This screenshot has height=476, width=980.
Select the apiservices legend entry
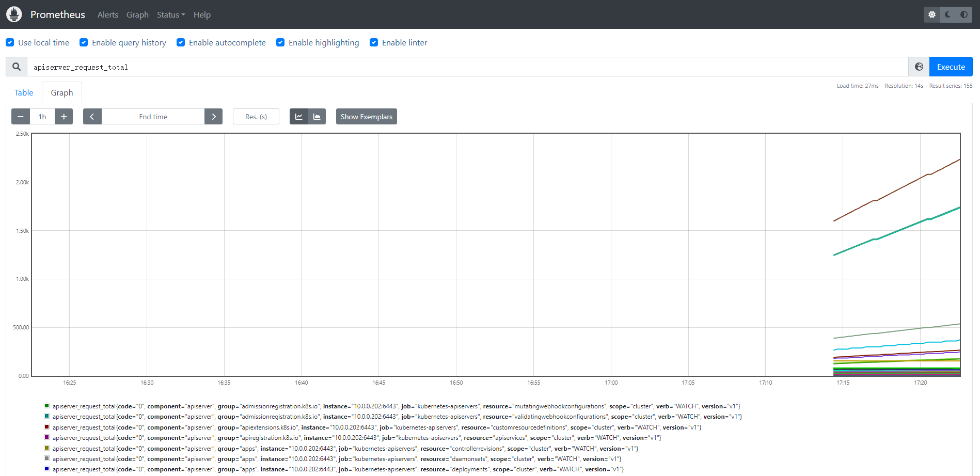click(x=357, y=438)
